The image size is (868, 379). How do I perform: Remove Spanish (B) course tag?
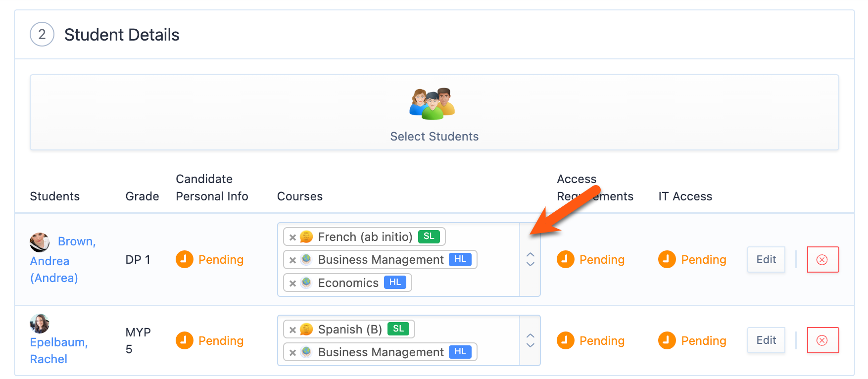(292, 330)
